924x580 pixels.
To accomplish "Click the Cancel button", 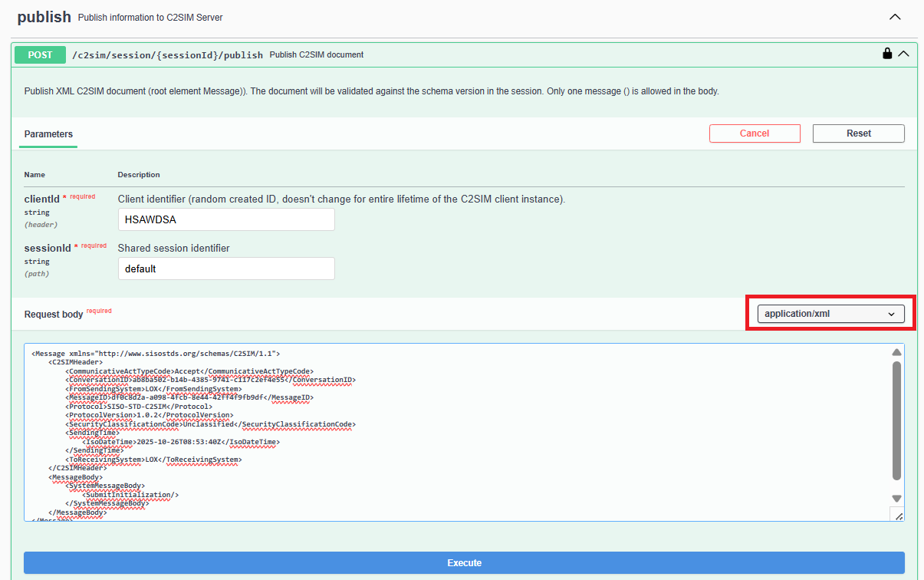I will tap(755, 133).
